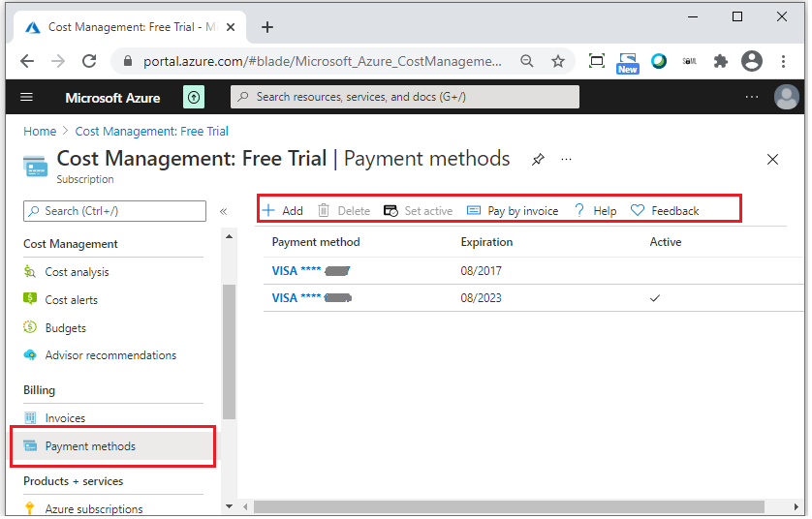Open Invoices under Billing
Viewport: 812px width, 519px height.
[x=65, y=419]
